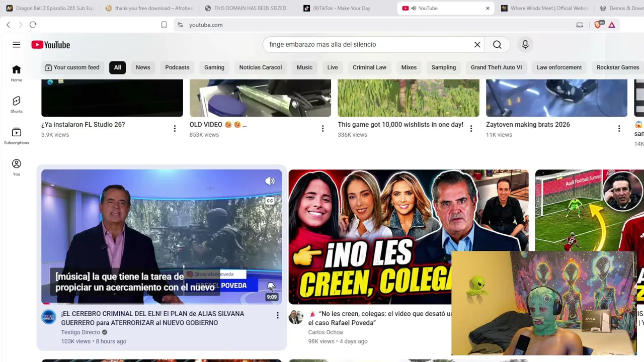Viewport: 644px width, 362px height.
Task: Filter the feed by Grand Theft Auto VI
Action: pyautogui.click(x=496, y=67)
